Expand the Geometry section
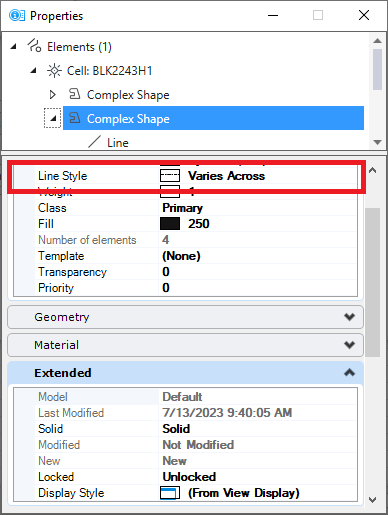 click(349, 317)
